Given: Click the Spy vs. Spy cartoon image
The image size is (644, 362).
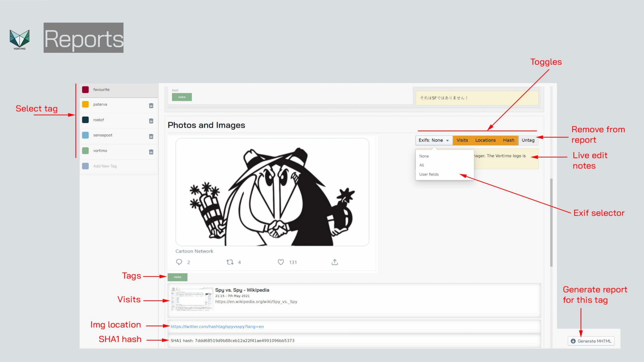Looking at the screenshot, I should click(x=272, y=192).
